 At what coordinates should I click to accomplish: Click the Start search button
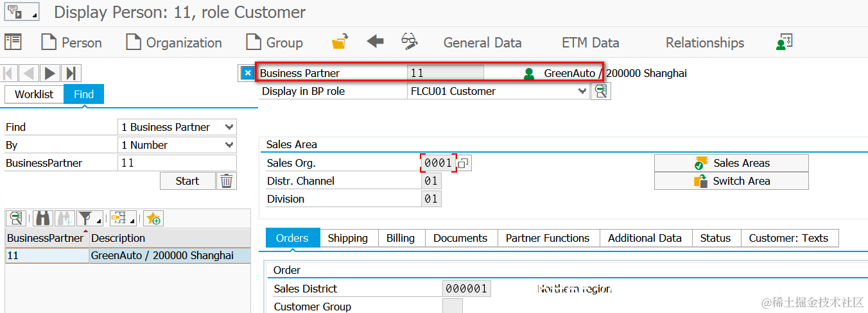(x=187, y=181)
